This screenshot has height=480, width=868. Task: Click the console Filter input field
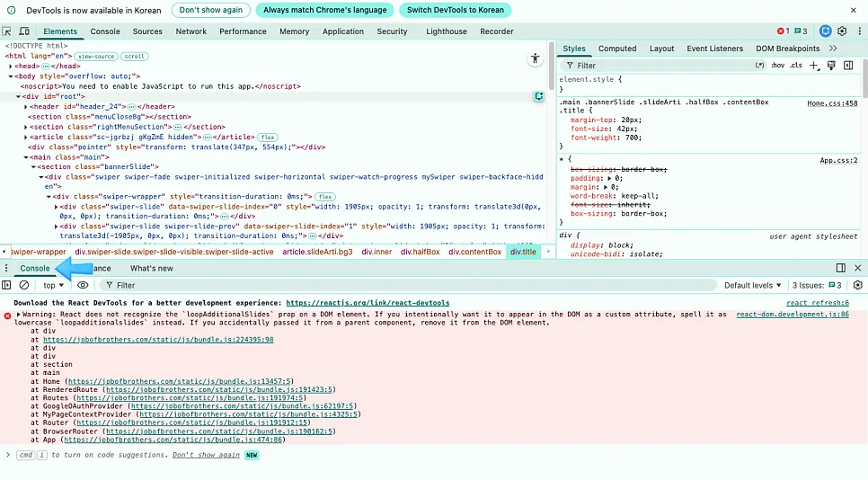tap(410, 285)
